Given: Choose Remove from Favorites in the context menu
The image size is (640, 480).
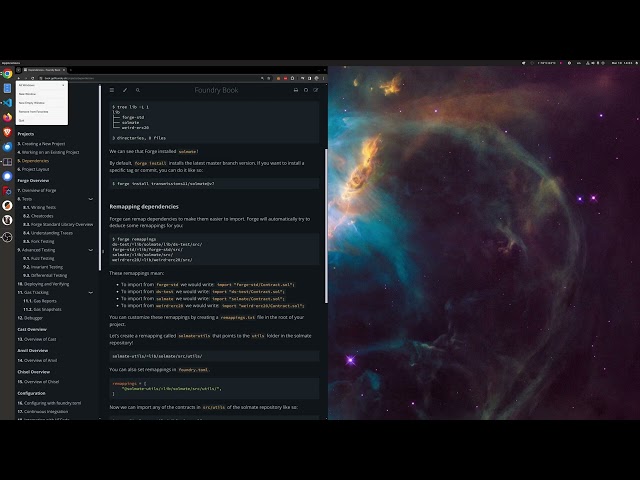Looking at the screenshot, I should [42, 111].
